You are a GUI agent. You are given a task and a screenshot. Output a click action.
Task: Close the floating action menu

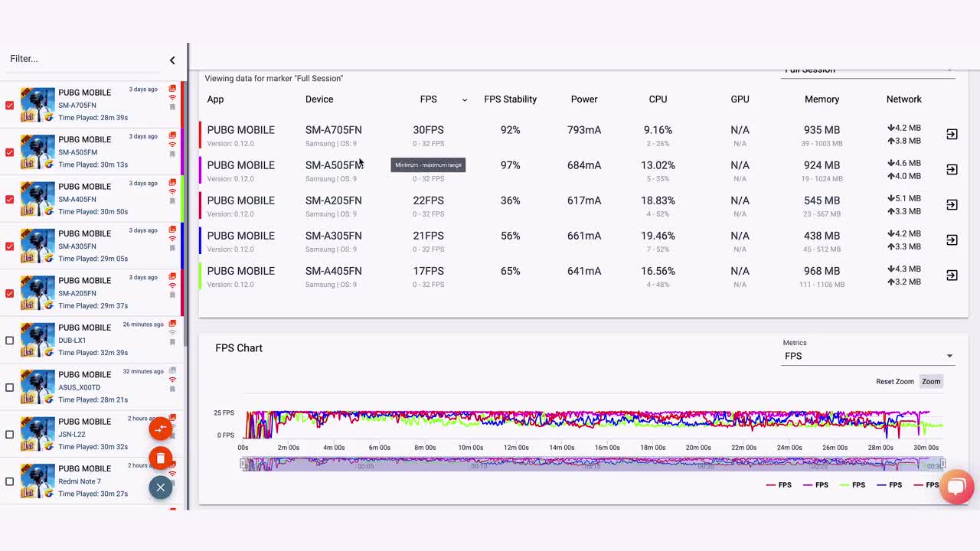[160, 487]
